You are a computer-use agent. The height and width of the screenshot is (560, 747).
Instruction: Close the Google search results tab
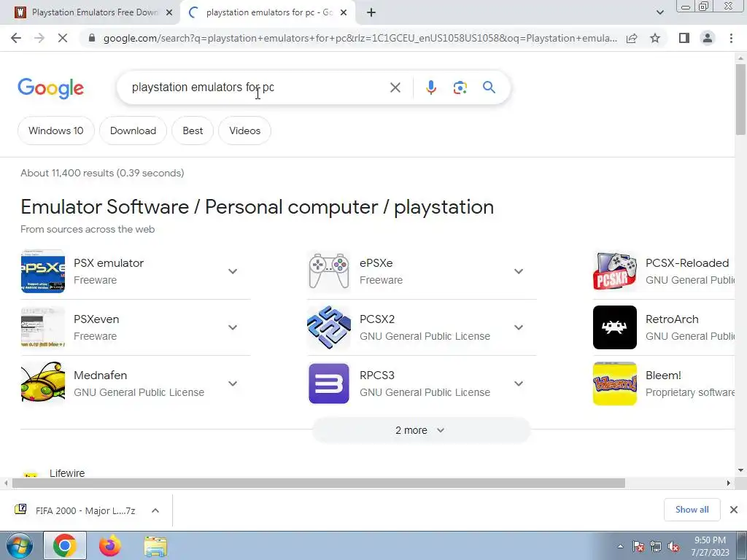point(344,12)
